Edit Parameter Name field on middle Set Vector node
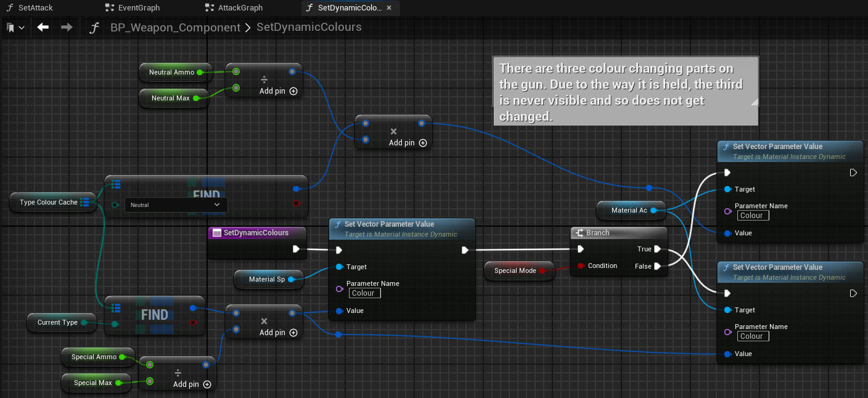Screen dimensions: 868x398 pos(365,293)
